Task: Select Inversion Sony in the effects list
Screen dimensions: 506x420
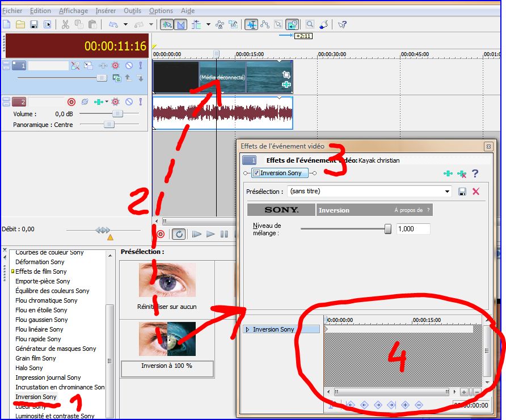Action: pos(36,397)
